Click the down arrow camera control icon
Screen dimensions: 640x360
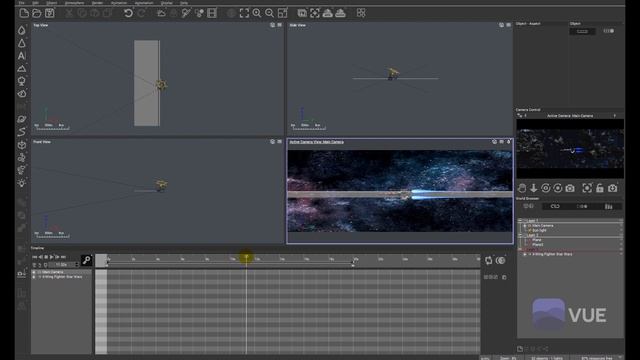[x=533, y=188]
